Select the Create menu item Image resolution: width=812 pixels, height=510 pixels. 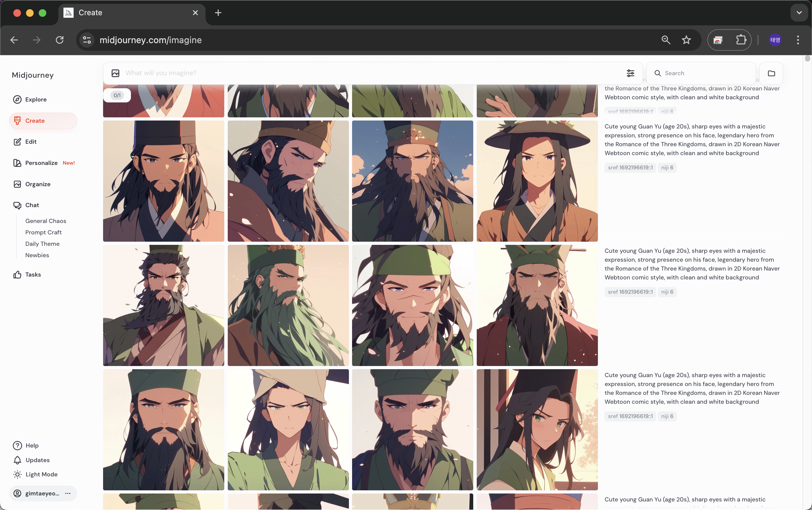coord(43,120)
